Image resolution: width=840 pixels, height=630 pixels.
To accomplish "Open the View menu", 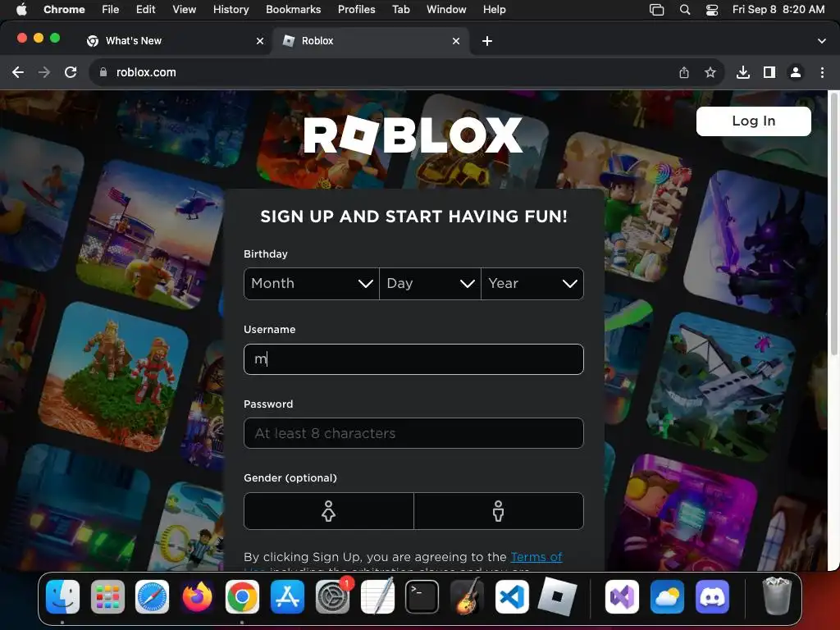I will point(184,10).
